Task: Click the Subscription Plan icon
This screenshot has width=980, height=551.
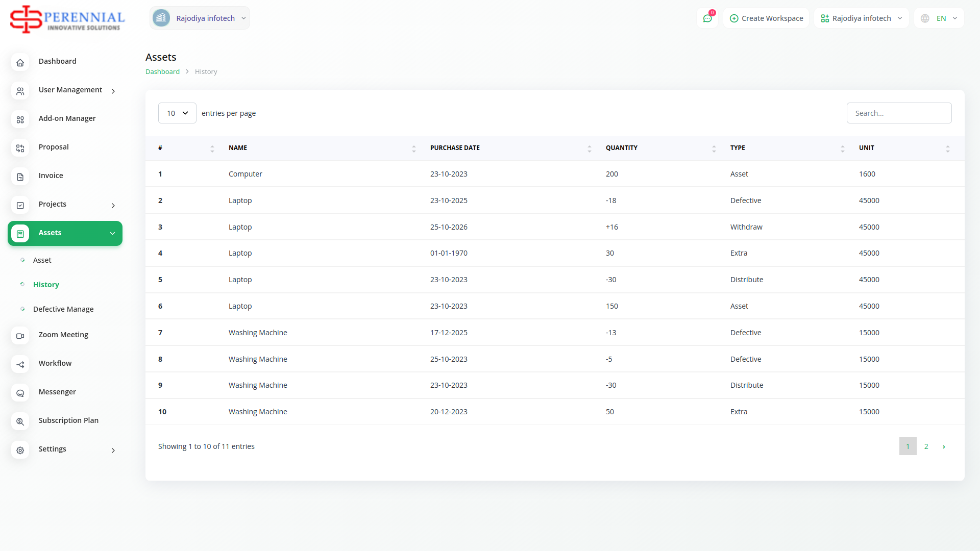Action: pyautogui.click(x=20, y=422)
